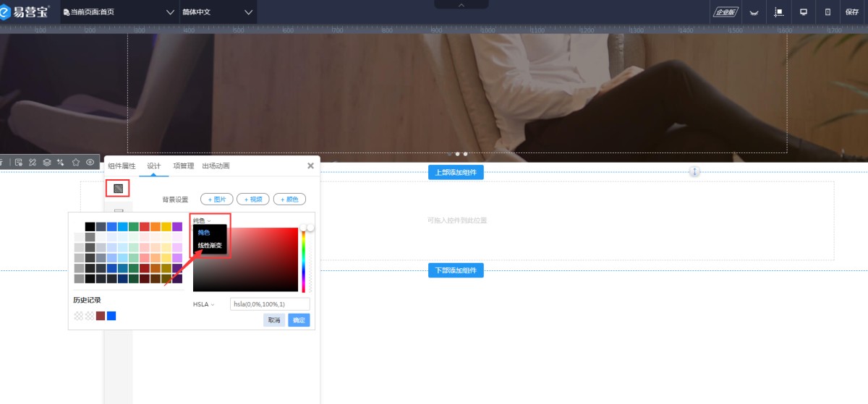Click the edit-content icon in floating toolbar
Image resolution: width=868 pixels, height=404 pixels.
19,162
